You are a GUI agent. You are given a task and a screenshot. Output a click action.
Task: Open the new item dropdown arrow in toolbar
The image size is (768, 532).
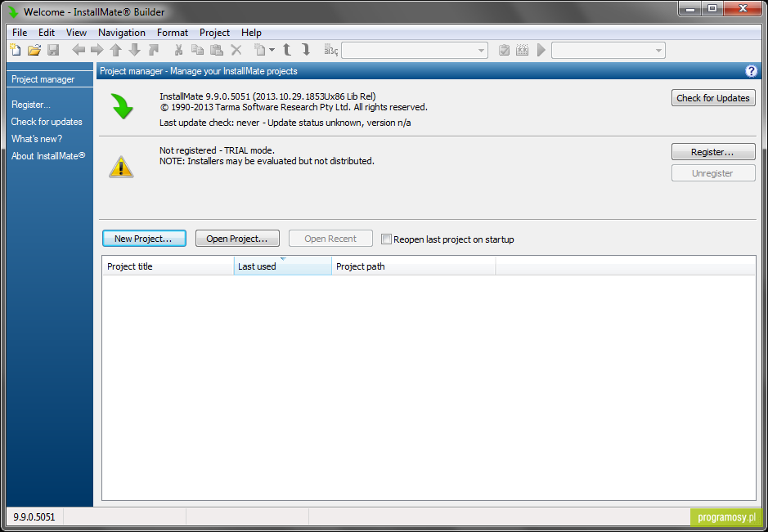tap(272, 50)
